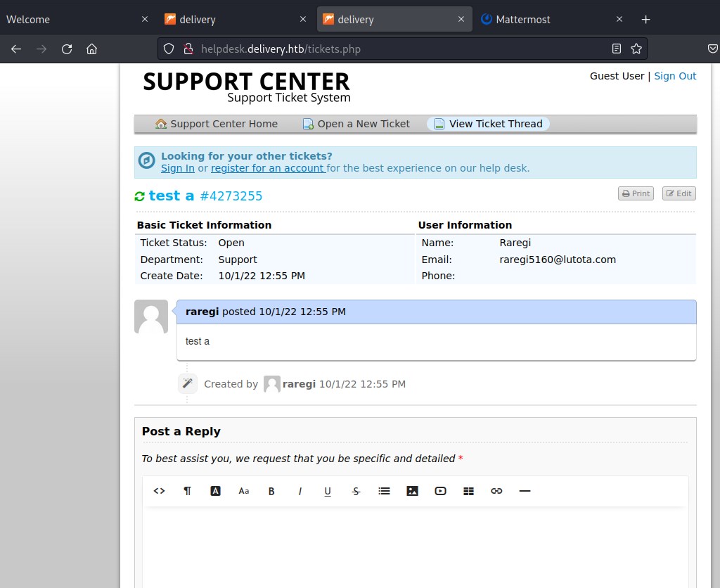This screenshot has width=720, height=588.
Task: Click the green refresh icon beside the ticket title
Action: coord(139,196)
